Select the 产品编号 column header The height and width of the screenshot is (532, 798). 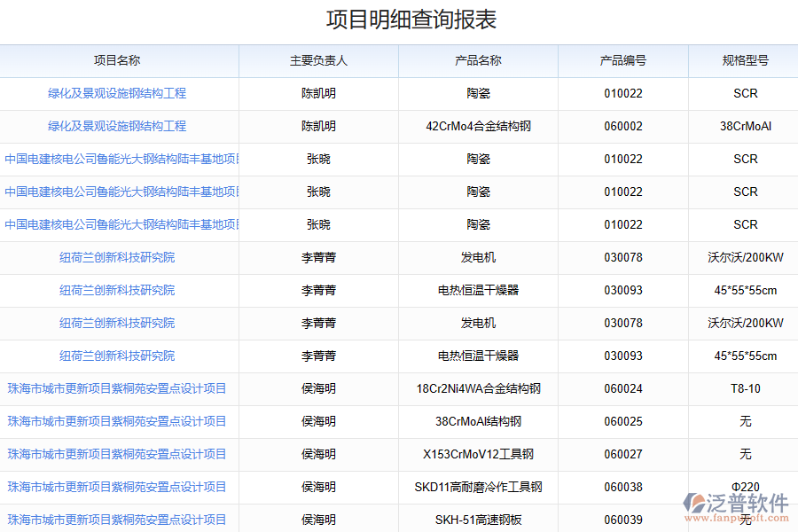(x=622, y=61)
